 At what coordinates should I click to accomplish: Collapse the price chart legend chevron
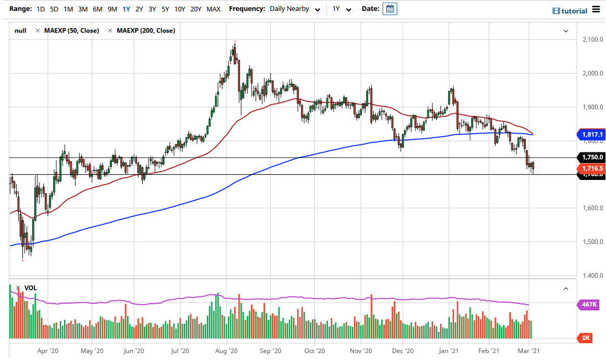click(566, 31)
